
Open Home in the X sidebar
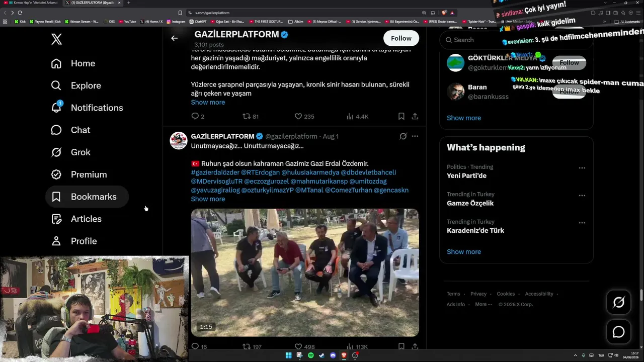[x=73, y=63]
